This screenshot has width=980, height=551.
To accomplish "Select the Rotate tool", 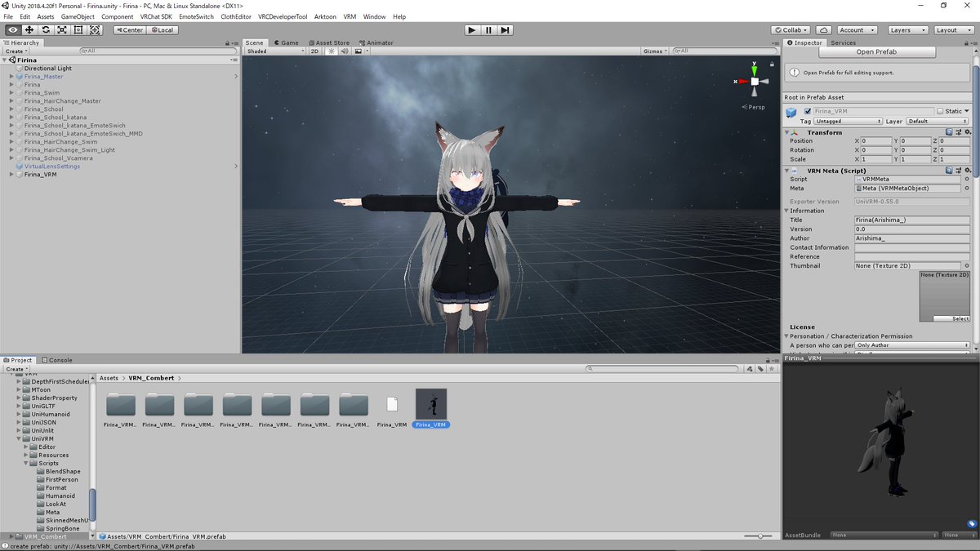I will (46, 29).
